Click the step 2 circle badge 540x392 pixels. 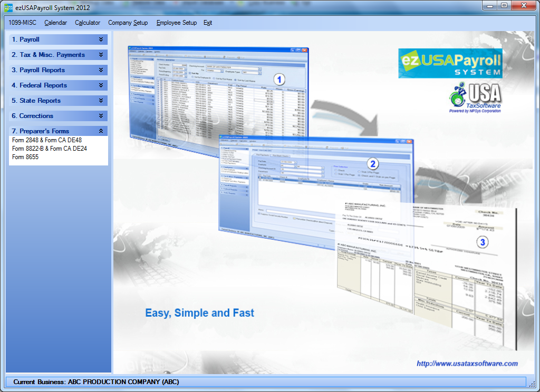point(373,164)
